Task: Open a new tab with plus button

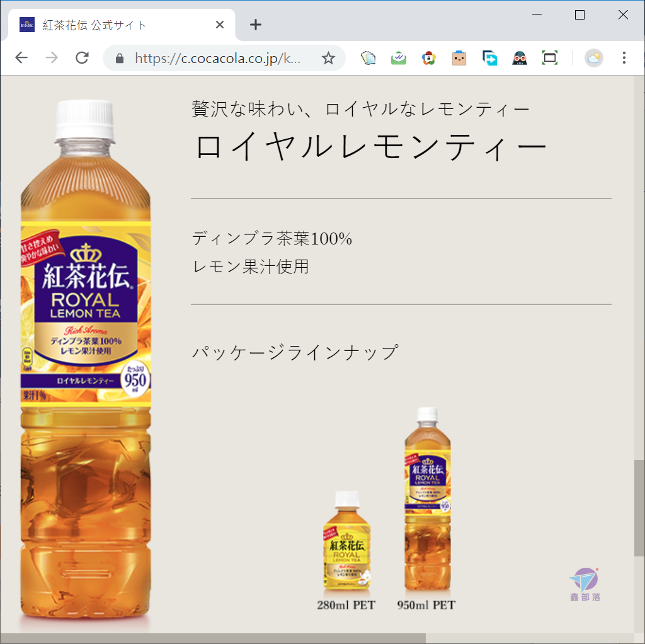Action: 256,25
